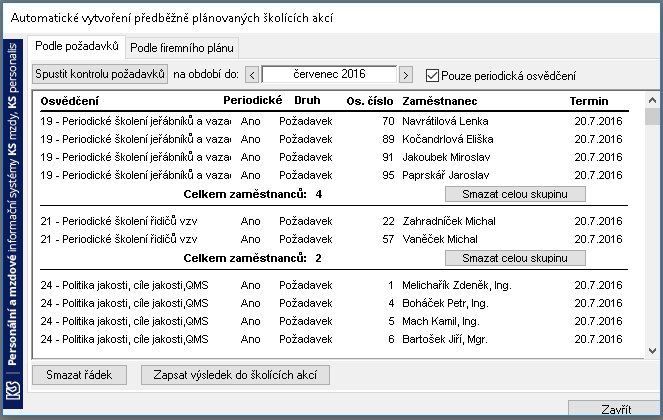Select row for Melichařík Zdeněk, Ing.
This screenshot has width=663, height=420.
(x=334, y=285)
